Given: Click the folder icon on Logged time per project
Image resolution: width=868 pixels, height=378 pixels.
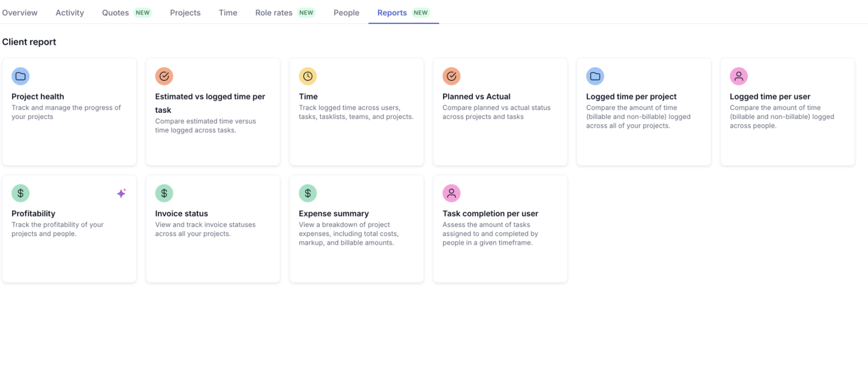Looking at the screenshot, I should (595, 77).
